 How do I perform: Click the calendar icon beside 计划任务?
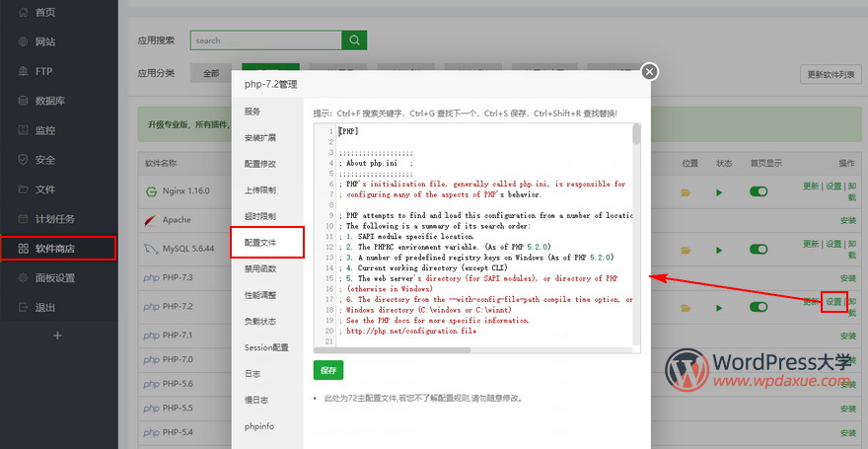[x=23, y=219]
